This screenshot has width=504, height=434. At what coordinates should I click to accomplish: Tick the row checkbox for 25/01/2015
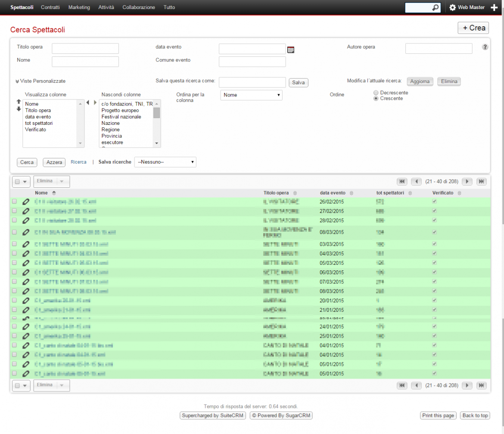[x=15, y=336]
